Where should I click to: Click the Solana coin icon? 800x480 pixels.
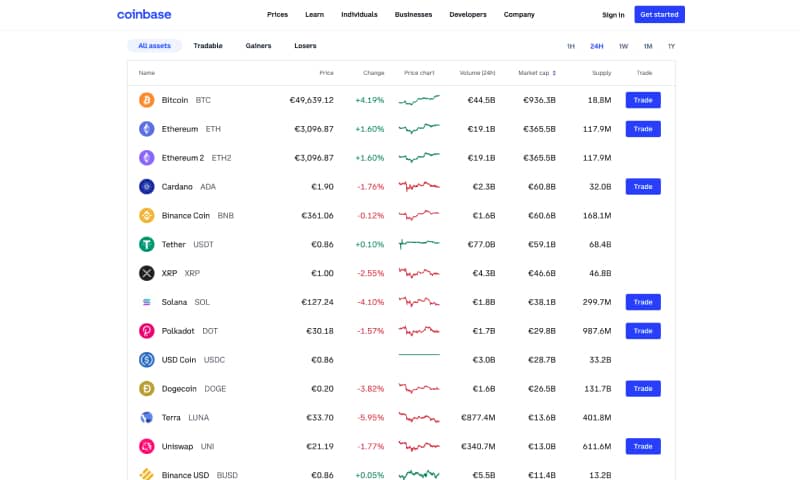point(146,302)
